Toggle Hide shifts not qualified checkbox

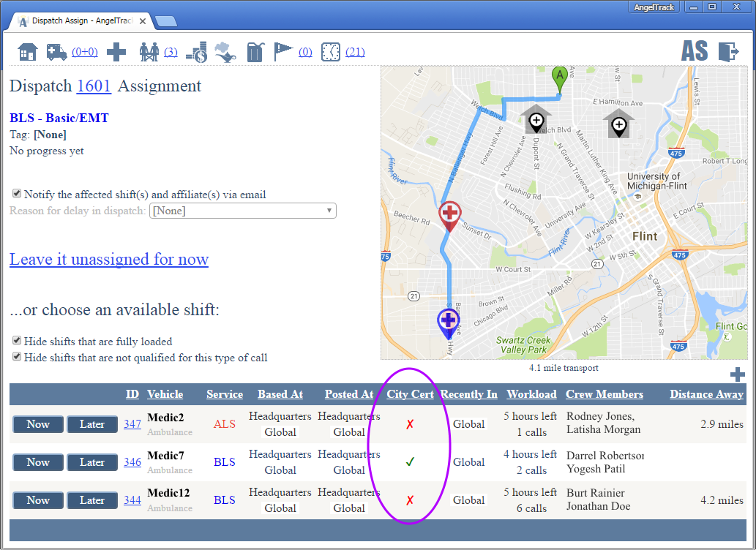point(16,357)
